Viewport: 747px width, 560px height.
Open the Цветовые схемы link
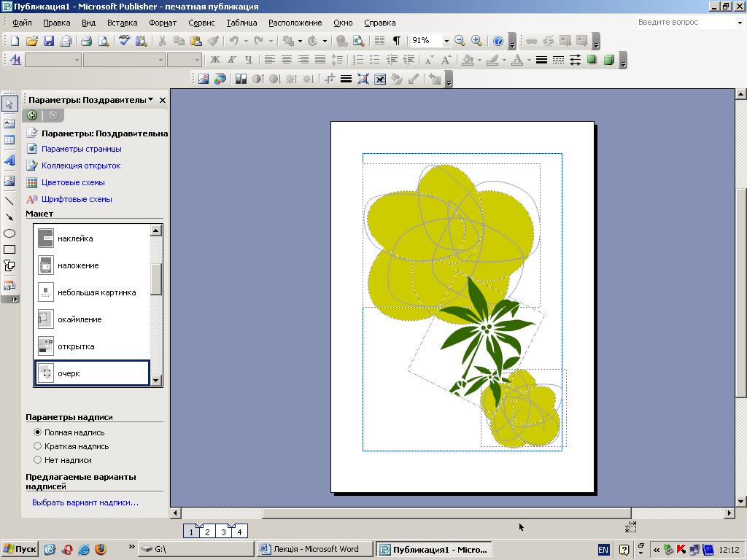[73, 182]
